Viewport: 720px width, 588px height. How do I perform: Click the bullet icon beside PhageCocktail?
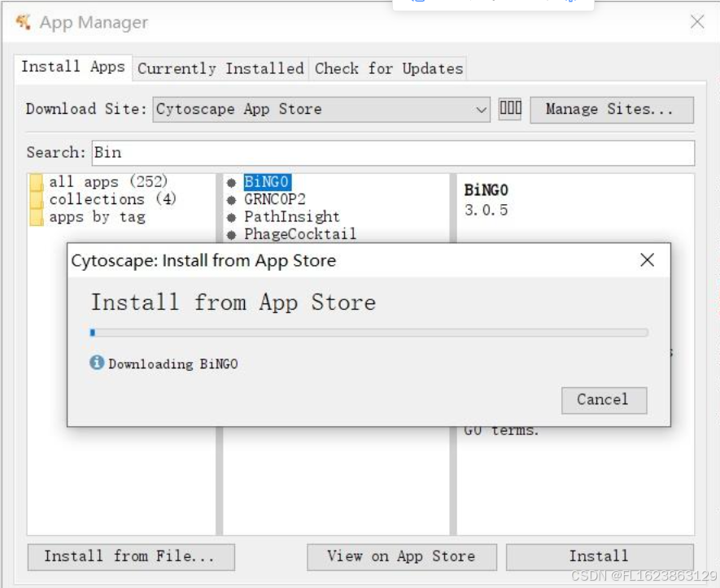231,235
